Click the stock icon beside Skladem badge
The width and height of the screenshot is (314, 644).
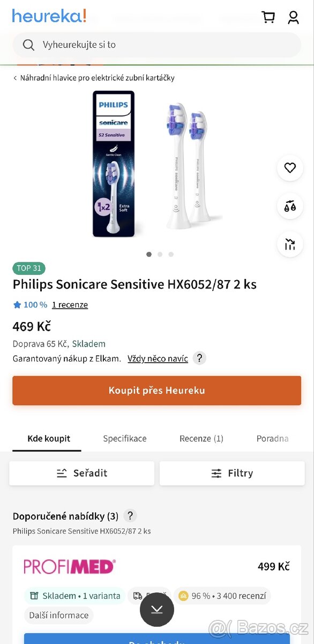coord(33,596)
